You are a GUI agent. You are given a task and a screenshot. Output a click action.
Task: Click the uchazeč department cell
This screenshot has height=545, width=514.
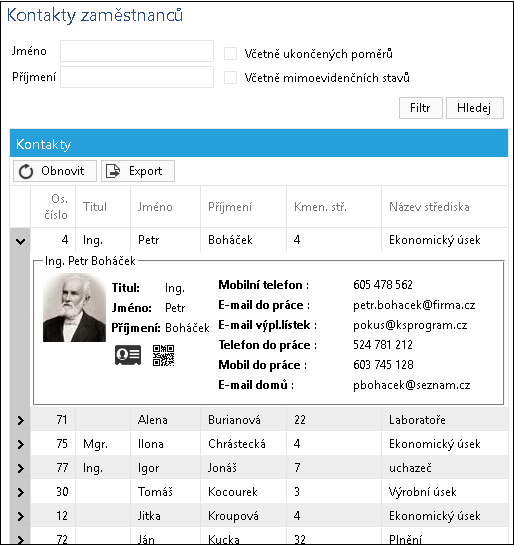444,468
